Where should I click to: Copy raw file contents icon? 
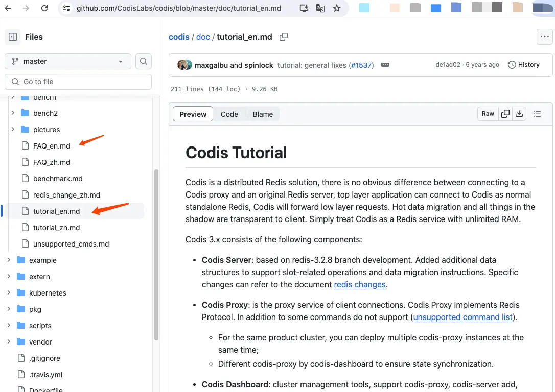(x=505, y=114)
